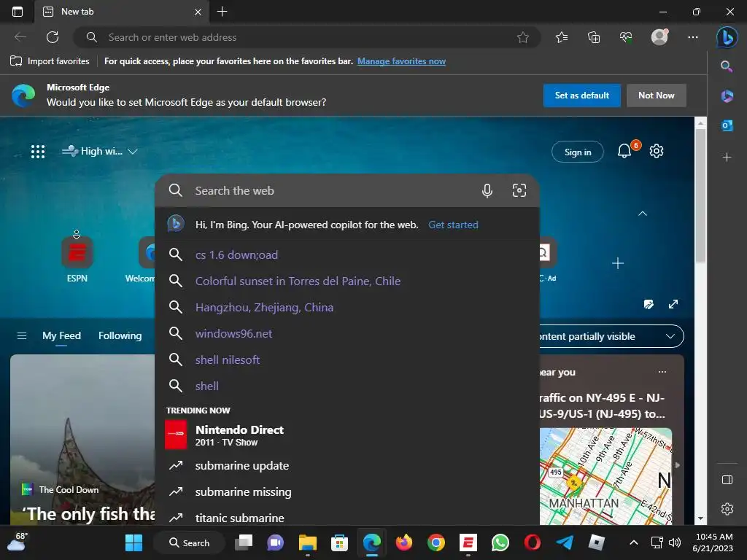Open Telegram from taskbar
The image size is (747, 560).
coord(565,542)
